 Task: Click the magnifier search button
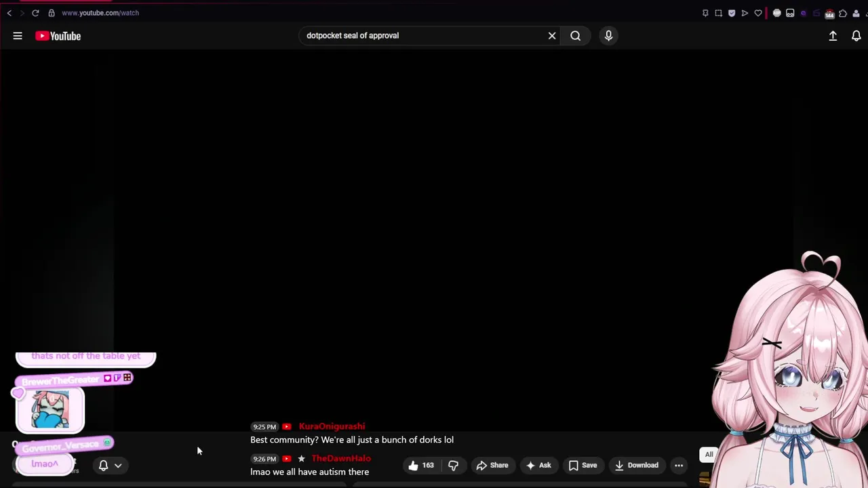(575, 36)
